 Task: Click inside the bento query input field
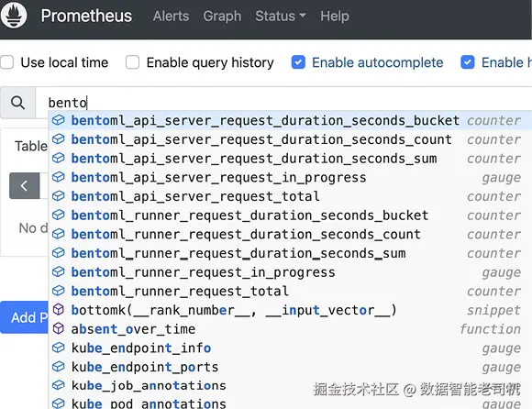pyautogui.click(x=283, y=103)
